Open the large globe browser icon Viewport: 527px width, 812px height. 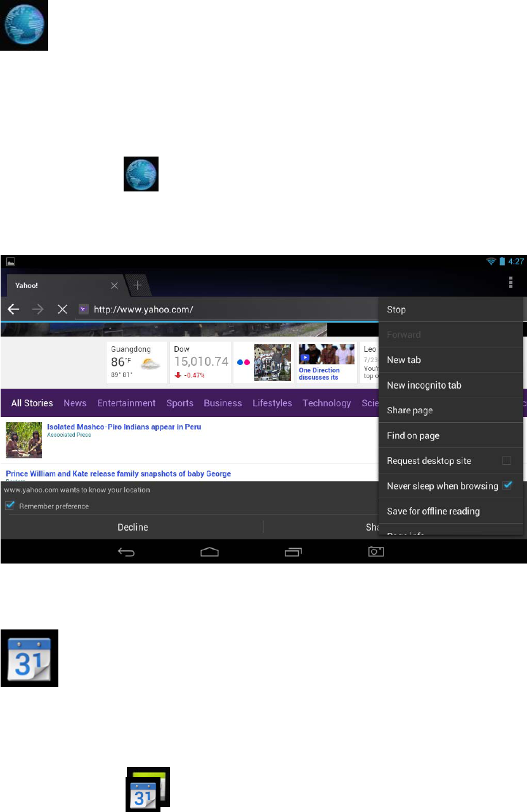pos(24,25)
